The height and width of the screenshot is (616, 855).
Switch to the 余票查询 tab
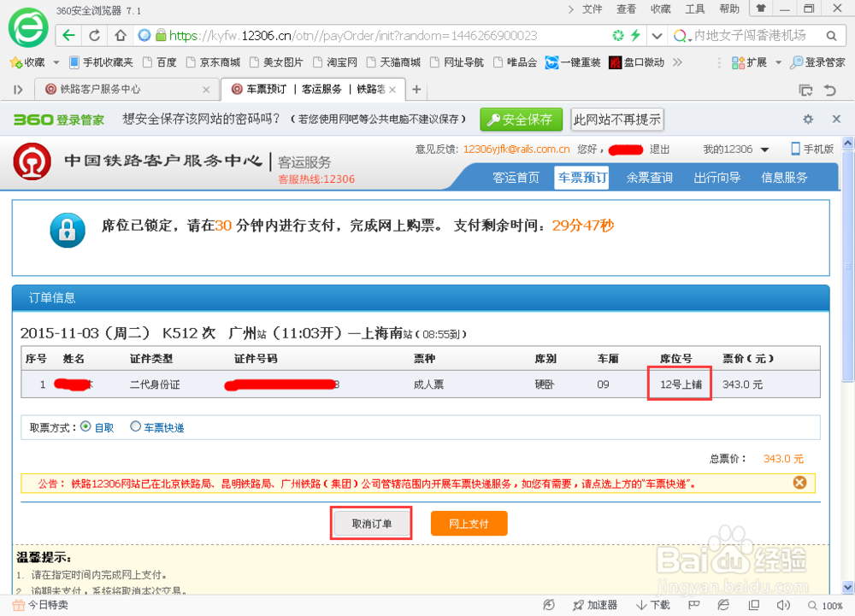tap(649, 178)
